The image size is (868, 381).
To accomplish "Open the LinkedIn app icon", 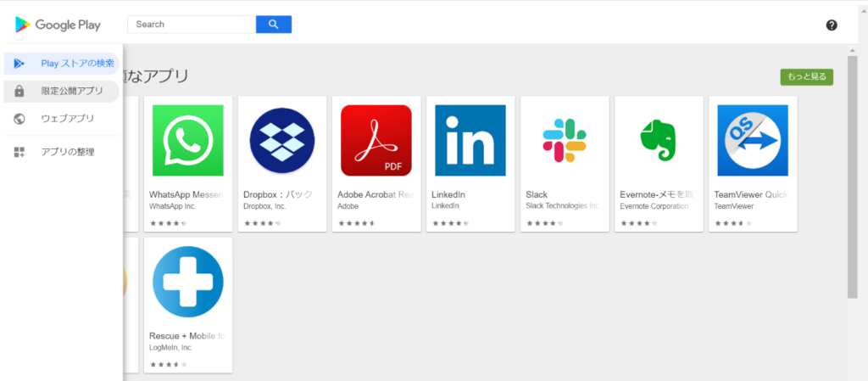I will 470,140.
